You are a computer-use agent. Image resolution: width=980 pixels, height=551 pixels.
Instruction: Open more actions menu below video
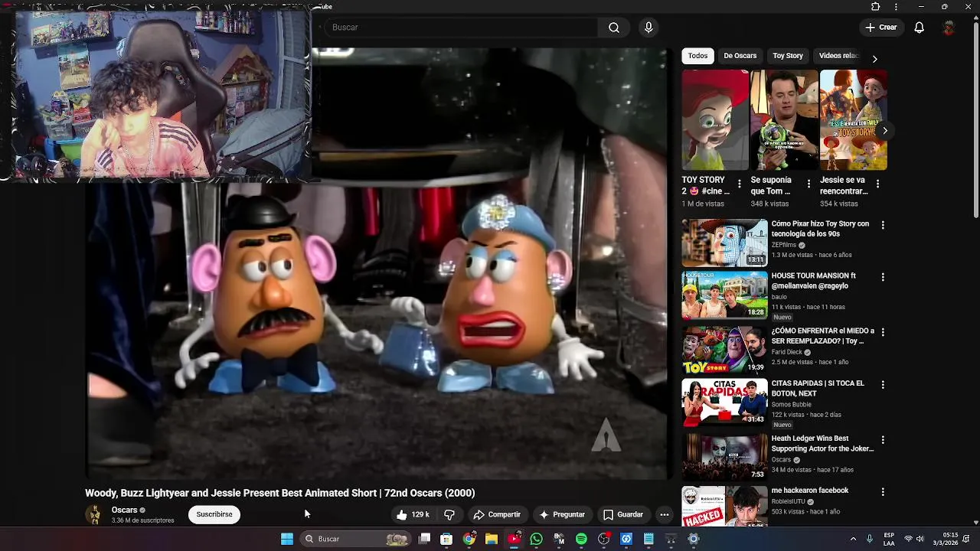pos(665,515)
